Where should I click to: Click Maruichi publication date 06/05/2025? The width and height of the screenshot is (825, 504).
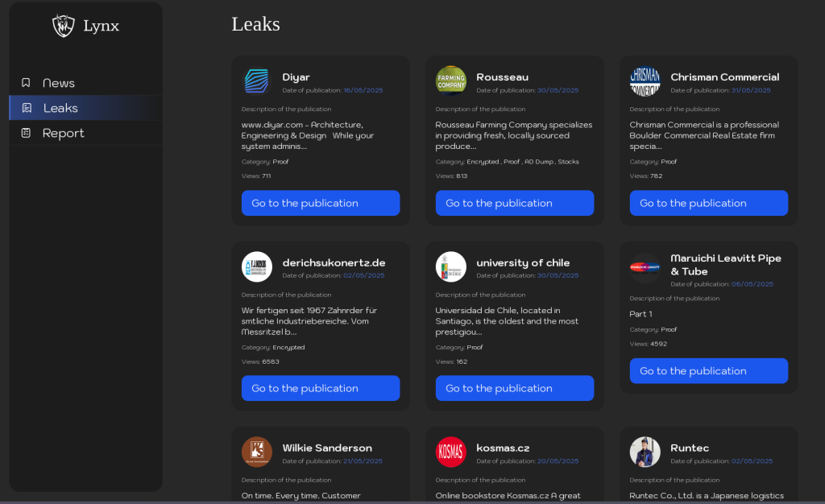pos(752,284)
